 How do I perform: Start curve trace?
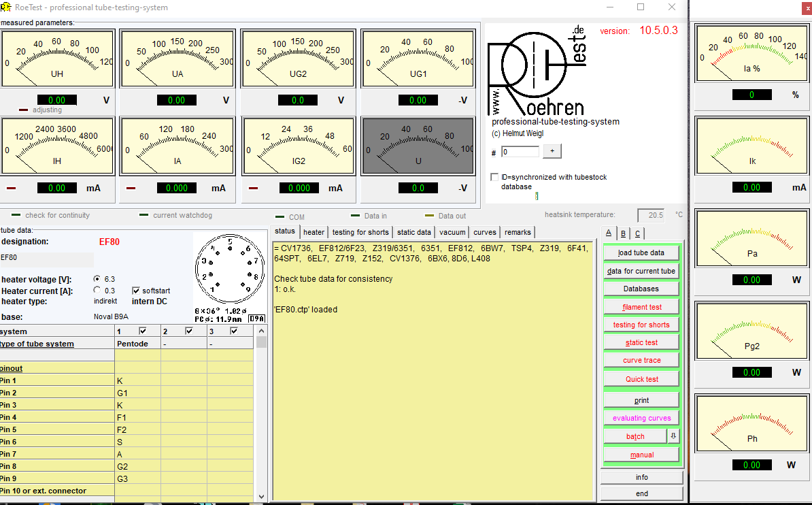click(641, 360)
